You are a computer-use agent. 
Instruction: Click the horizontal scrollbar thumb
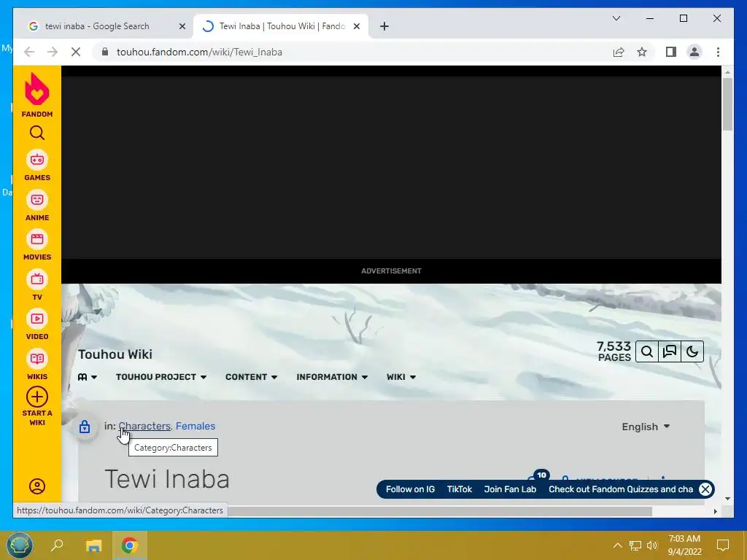pyautogui.click(x=439, y=511)
